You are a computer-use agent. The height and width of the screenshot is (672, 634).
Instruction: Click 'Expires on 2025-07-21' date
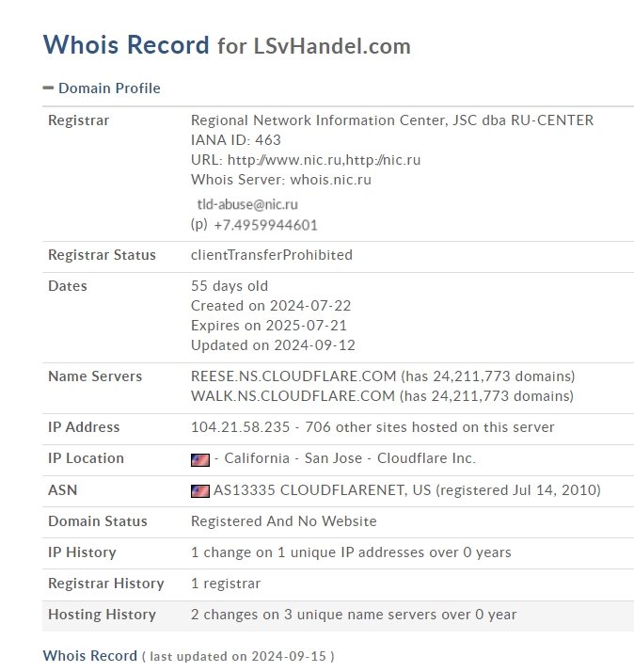(x=269, y=326)
